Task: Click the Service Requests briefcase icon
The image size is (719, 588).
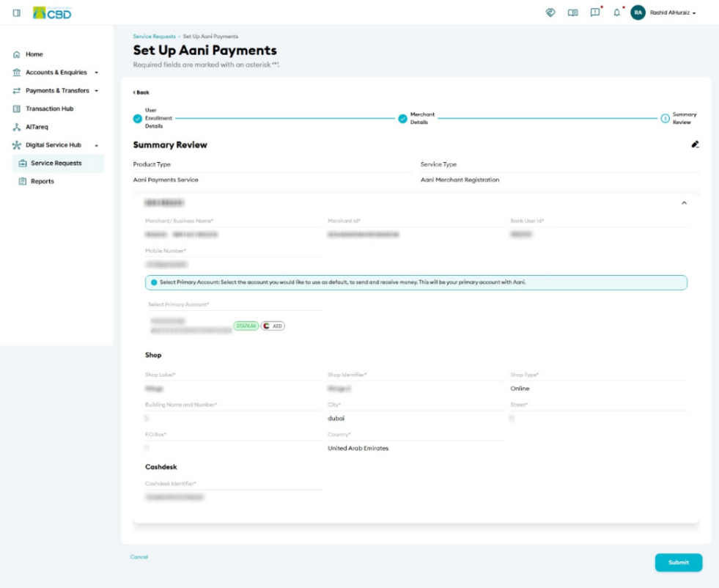Action: 23,163
